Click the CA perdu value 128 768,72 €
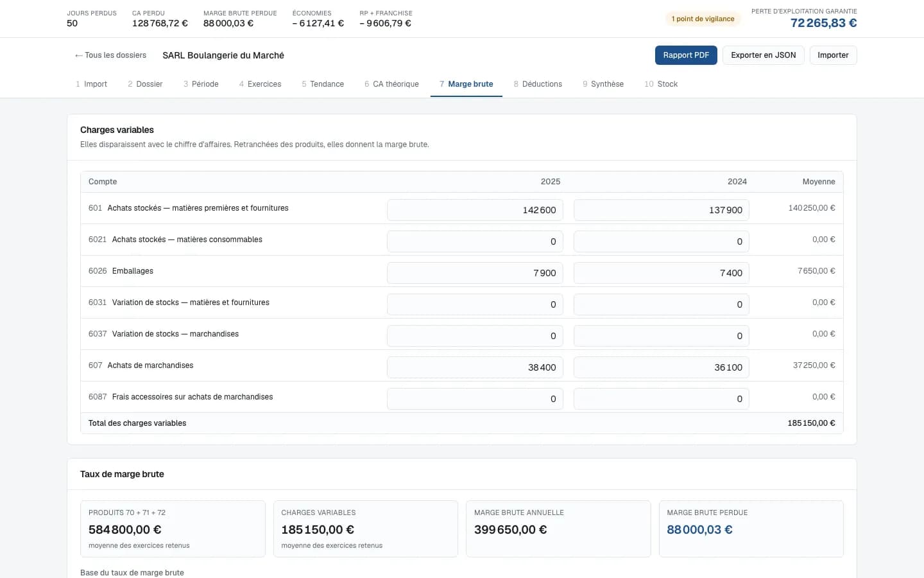The image size is (924, 578). click(x=160, y=23)
